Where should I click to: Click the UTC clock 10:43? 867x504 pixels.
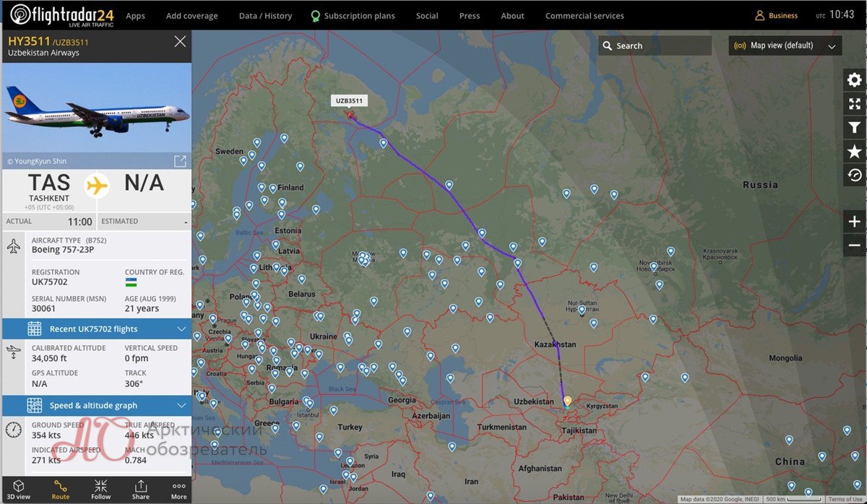tap(841, 15)
